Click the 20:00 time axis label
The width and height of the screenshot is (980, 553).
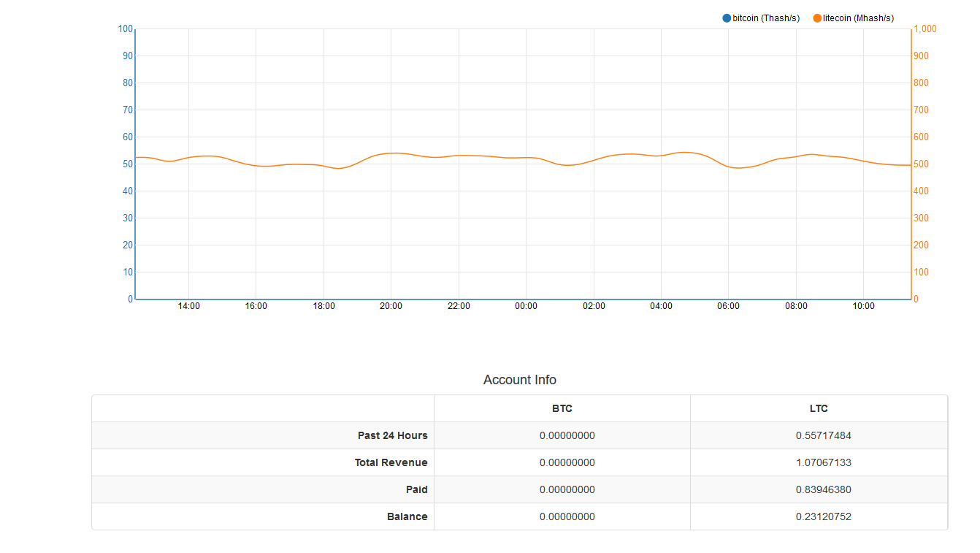tap(391, 306)
